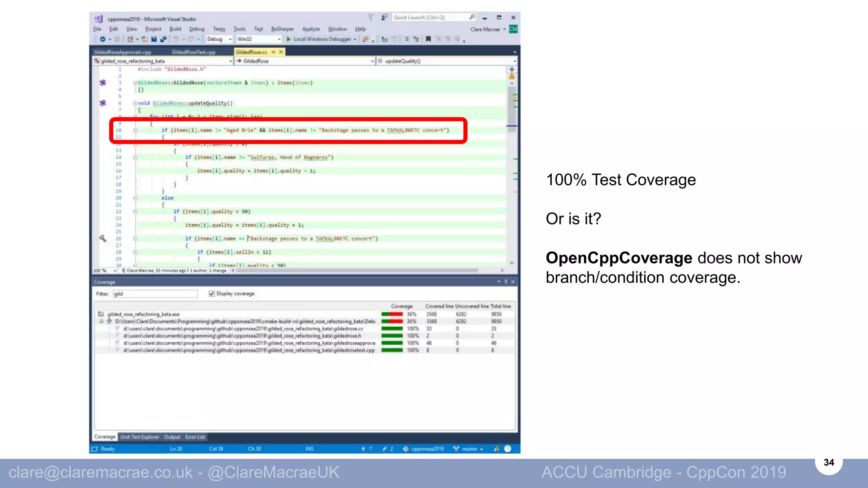The height and width of the screenshot is (488, 868).
Task: Switch to GildedRoseApprovals.cpp tab
Action: (122, 52)
